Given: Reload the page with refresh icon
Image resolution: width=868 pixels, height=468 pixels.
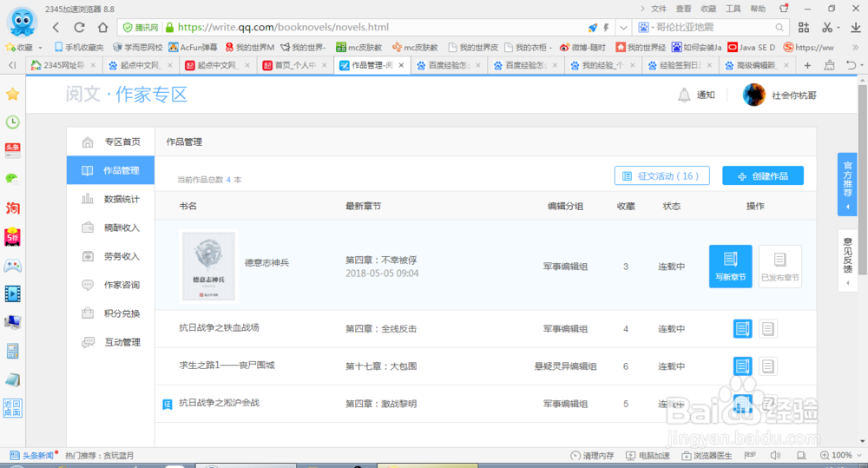Looking at the screenshot, I should click(x=79, y=27).
